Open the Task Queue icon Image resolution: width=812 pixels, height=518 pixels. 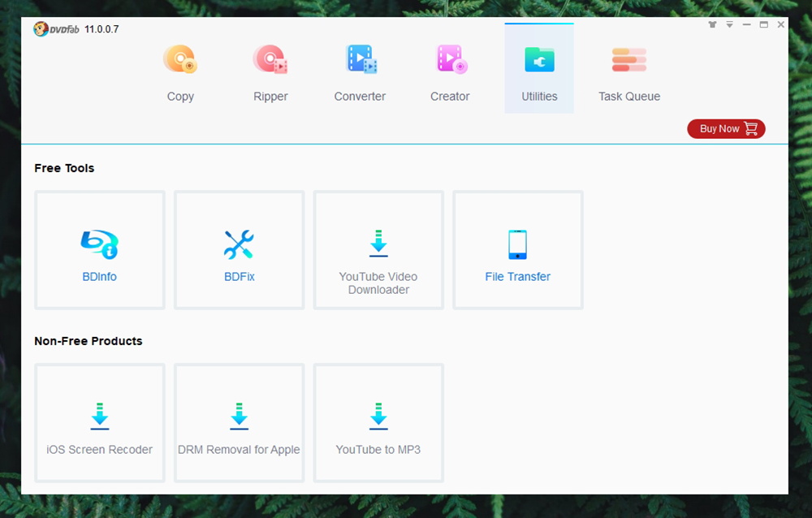(629, 59)
